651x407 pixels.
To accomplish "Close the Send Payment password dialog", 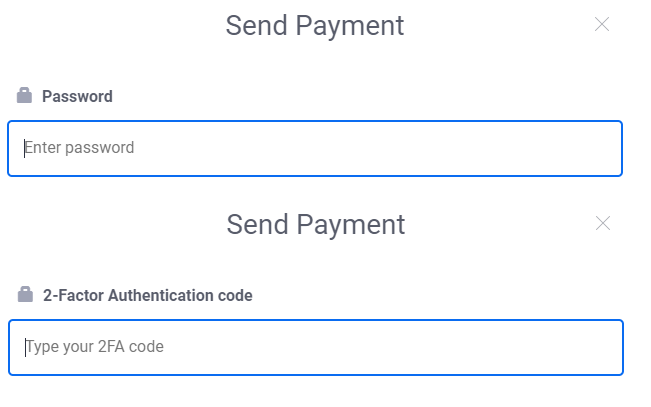I will (x=602, y=25).
